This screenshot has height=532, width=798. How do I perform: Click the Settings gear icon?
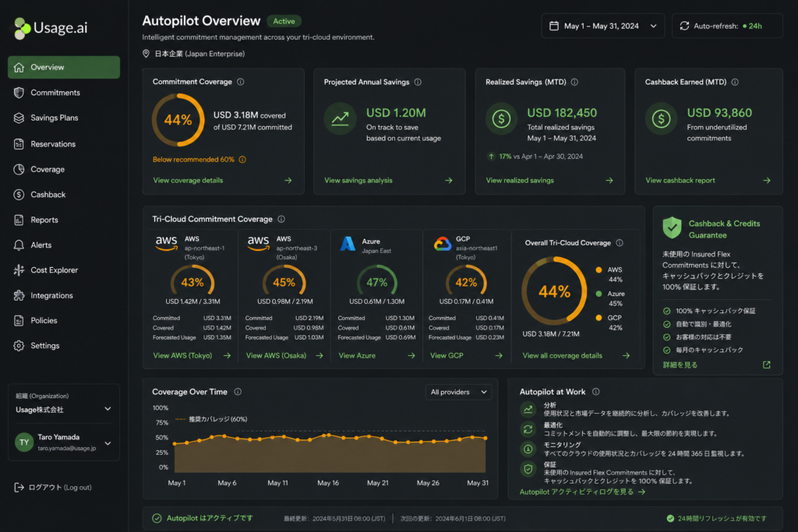pos(19,346)
